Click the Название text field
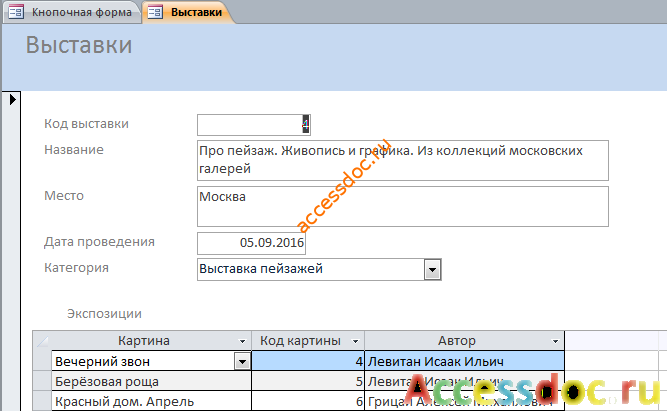667x411 pixels. 403,160
